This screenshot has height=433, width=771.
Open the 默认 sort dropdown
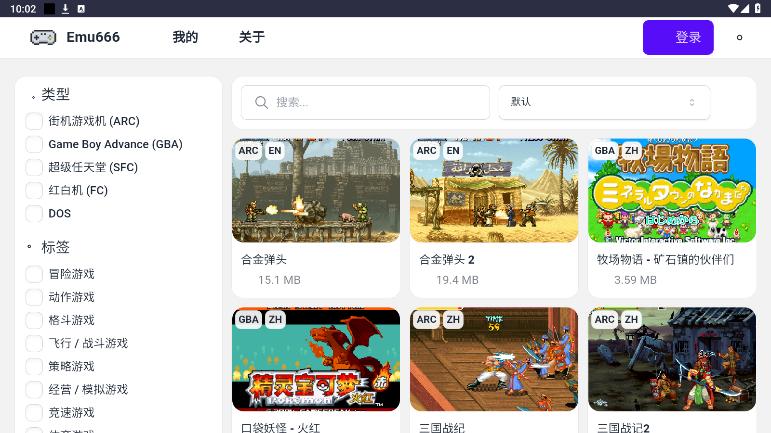pyautogui.click(x=604, y=102)
